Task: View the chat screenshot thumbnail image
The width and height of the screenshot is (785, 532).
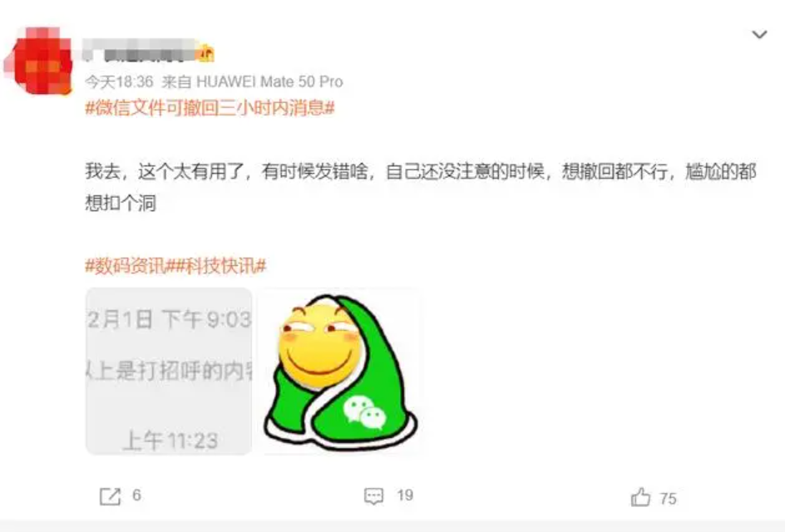Action: 169,371
